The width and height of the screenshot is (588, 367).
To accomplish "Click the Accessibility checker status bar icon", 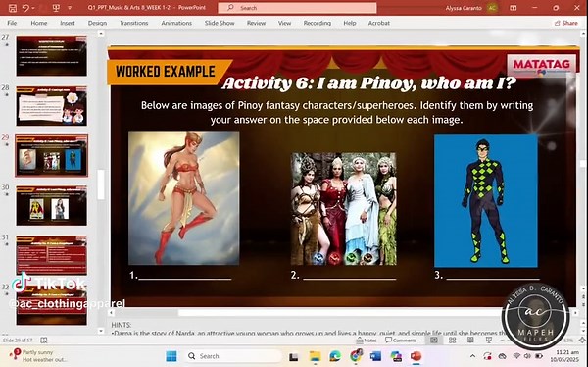I will 44,340.
